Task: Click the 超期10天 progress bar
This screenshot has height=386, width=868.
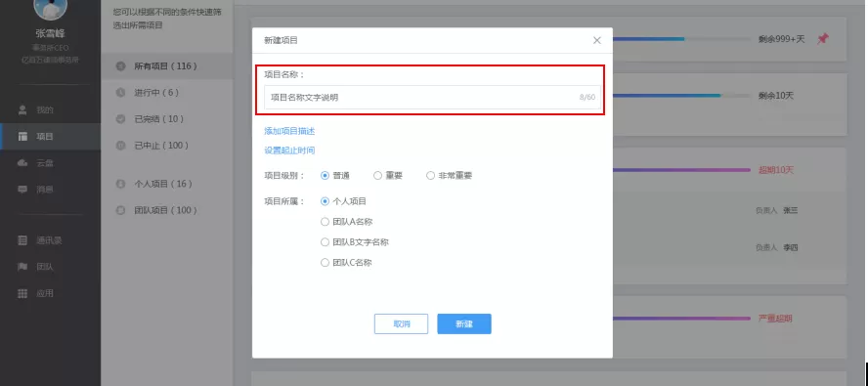Action: (x=681, y=170)
